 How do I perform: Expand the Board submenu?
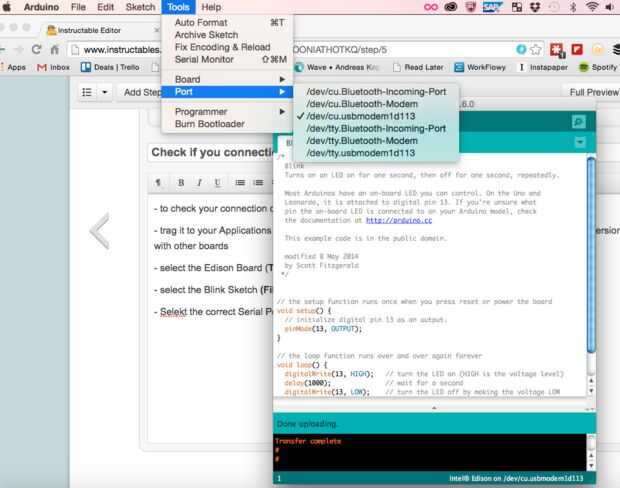(227, 79)
